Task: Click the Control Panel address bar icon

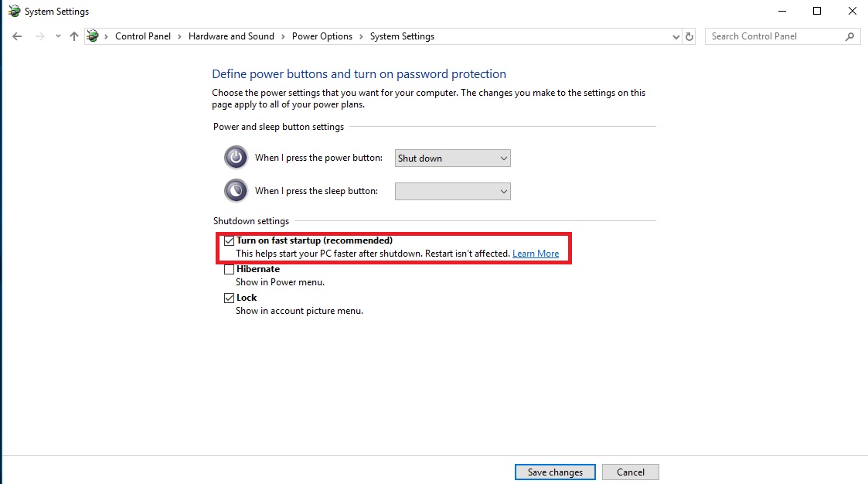Action: pyautogui.click(x=94, y=36)
